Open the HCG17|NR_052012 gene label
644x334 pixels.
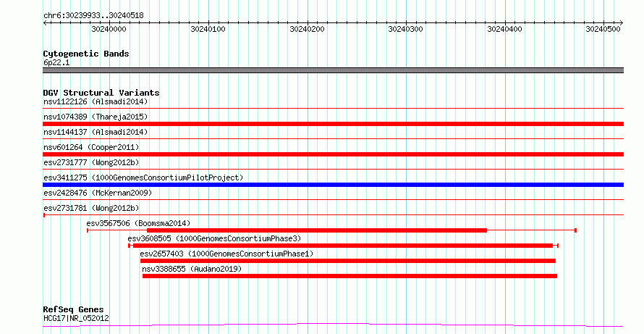tap(76, 318)
